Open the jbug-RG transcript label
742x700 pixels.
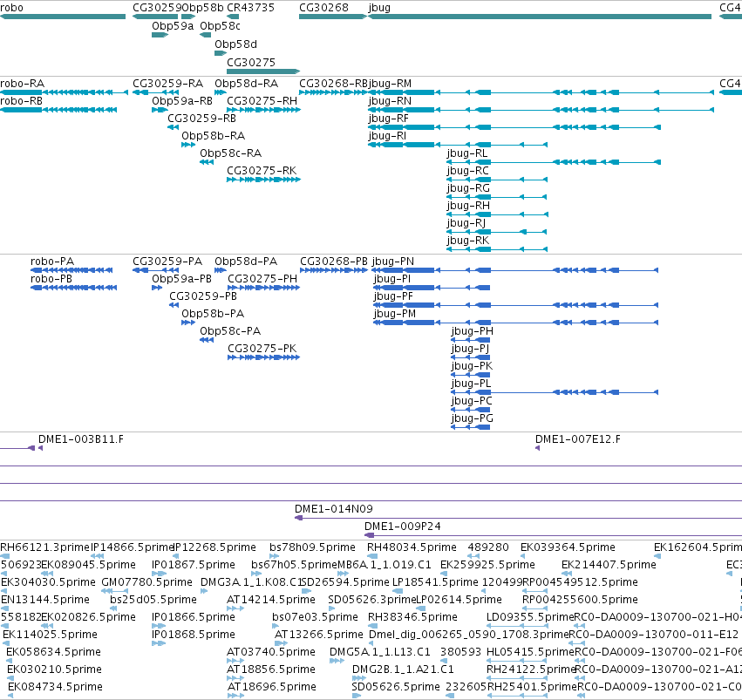(468, 188)
